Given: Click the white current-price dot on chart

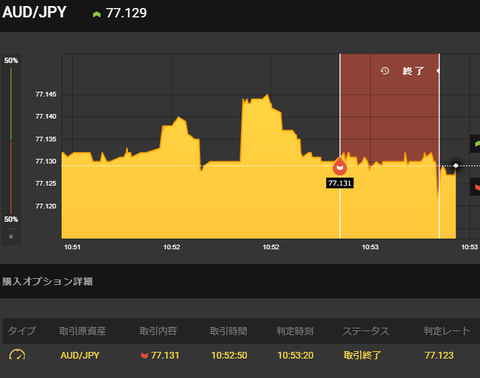Looking at the screenshot, I should 456,166.
